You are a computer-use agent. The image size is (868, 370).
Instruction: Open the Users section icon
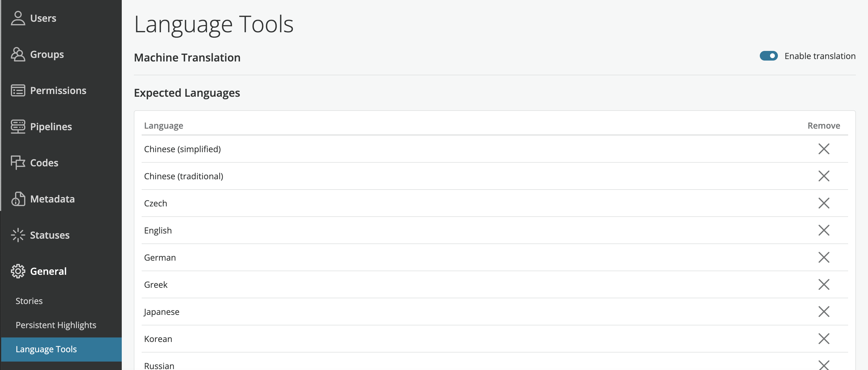click(x=18, y=18)
